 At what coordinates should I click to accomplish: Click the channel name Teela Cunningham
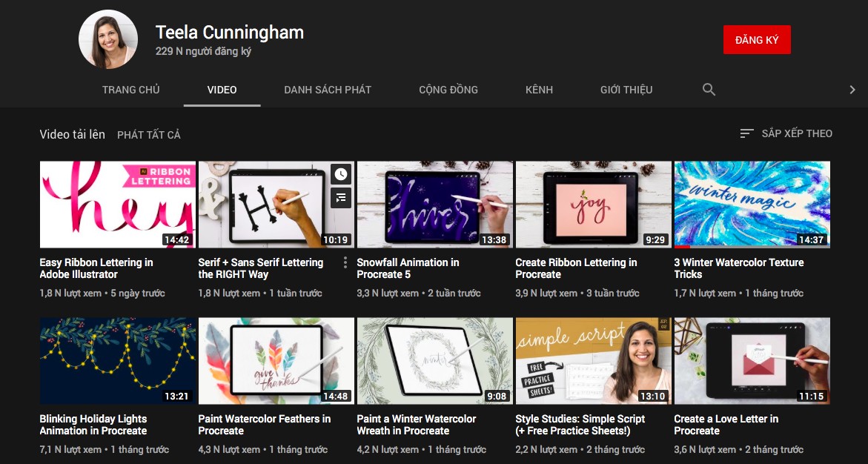pos(230,32)
